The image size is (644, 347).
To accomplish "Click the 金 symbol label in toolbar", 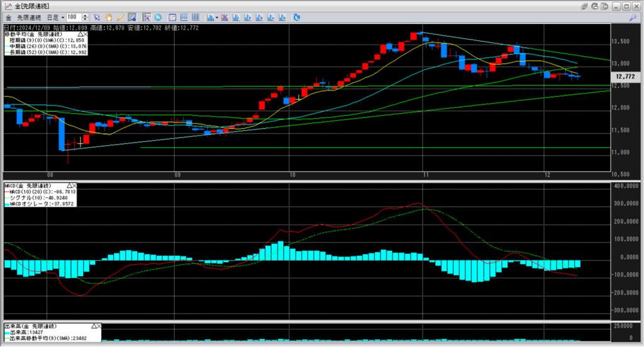I will click(x=9, y=17).
